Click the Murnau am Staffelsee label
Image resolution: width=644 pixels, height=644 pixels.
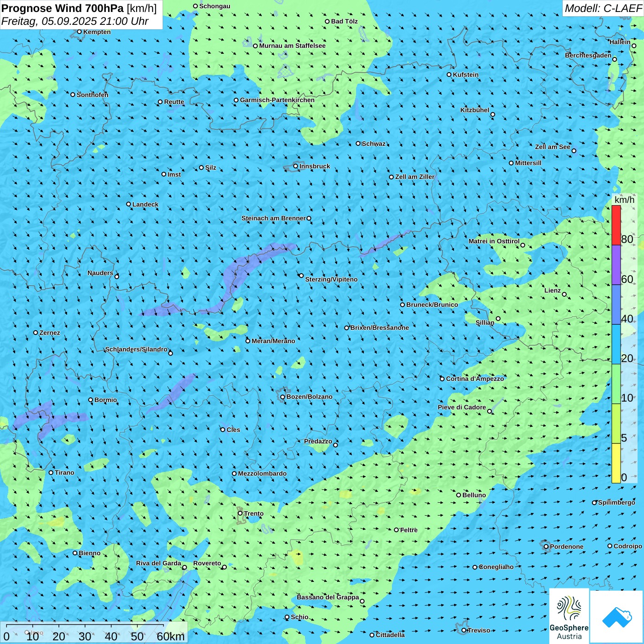(x=292, y=46)
